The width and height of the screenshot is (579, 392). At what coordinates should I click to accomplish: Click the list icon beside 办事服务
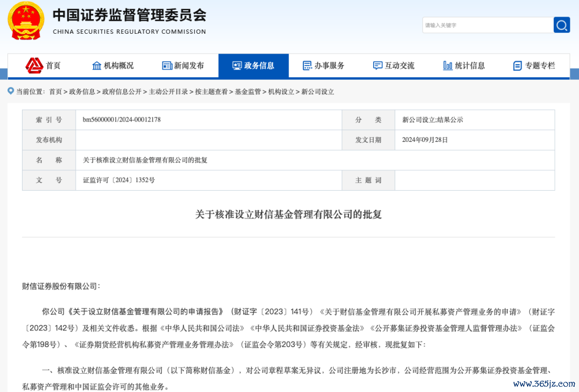click(x=307, y=65)
